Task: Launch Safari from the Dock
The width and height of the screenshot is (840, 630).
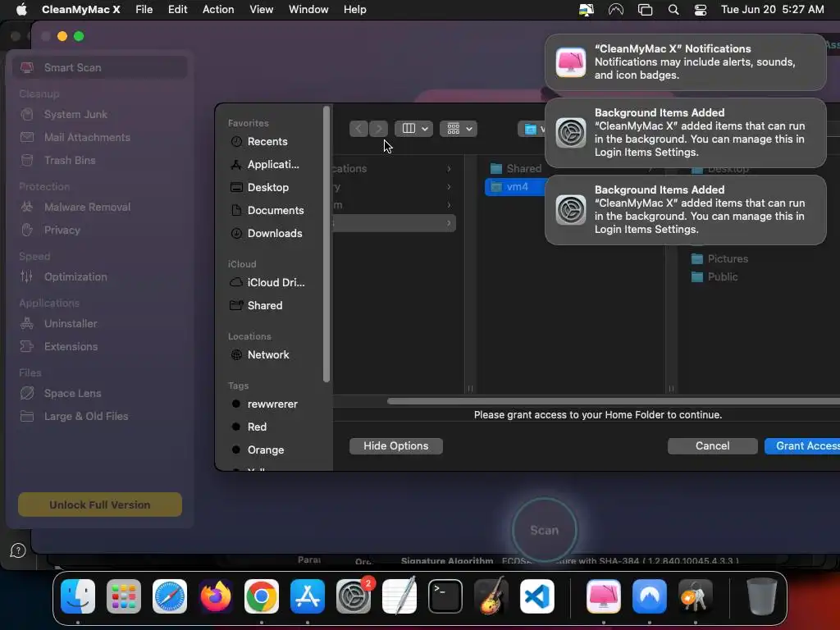Action: click(x=170, y=596)
